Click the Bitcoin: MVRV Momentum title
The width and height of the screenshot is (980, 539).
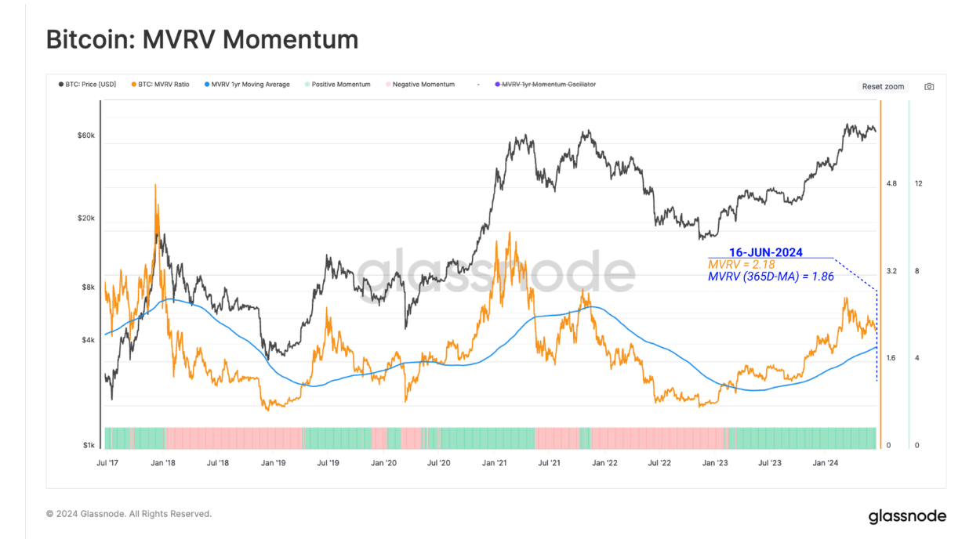coord(202,39)
